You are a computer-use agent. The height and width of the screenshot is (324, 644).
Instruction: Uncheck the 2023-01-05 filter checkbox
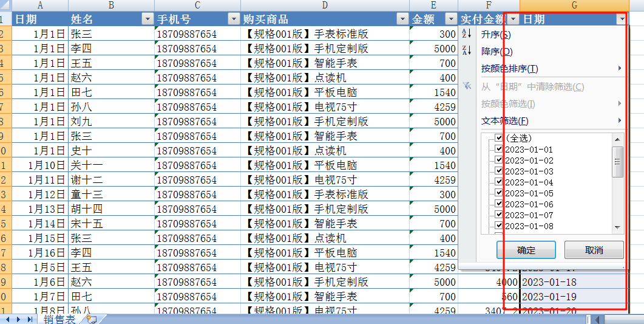499,193
